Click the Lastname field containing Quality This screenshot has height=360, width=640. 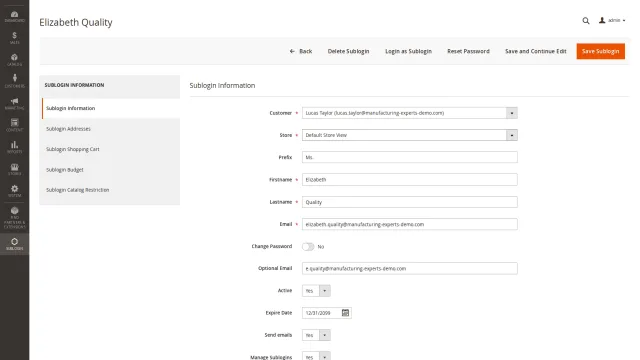point(409,202)
